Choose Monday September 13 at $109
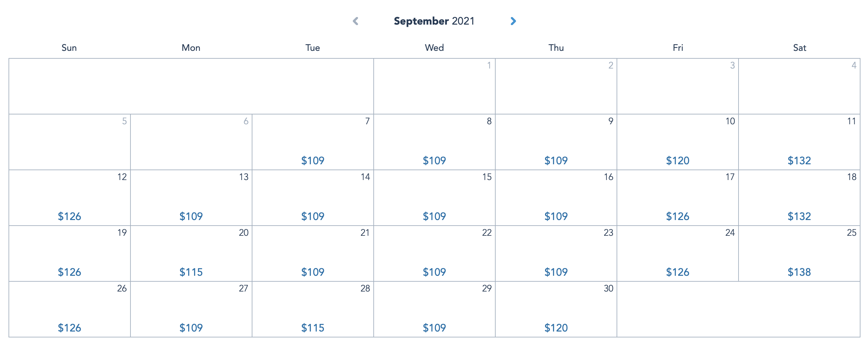The width and height of the screenshot is (868, 343). pos(191,198)
